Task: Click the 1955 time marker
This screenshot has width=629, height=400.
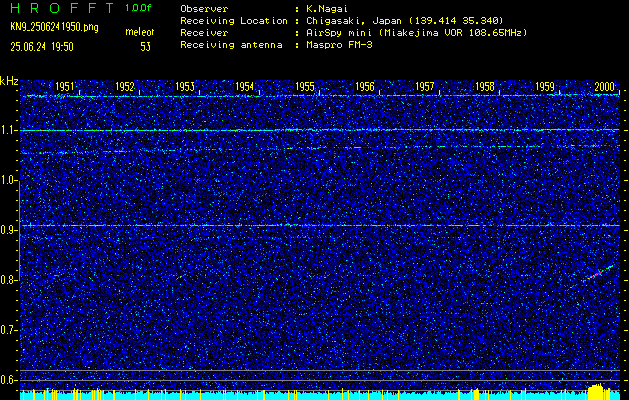Action: click(305, 87)
